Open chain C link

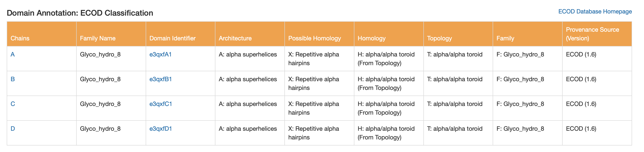pyautogui.click(x=13, y=104)
